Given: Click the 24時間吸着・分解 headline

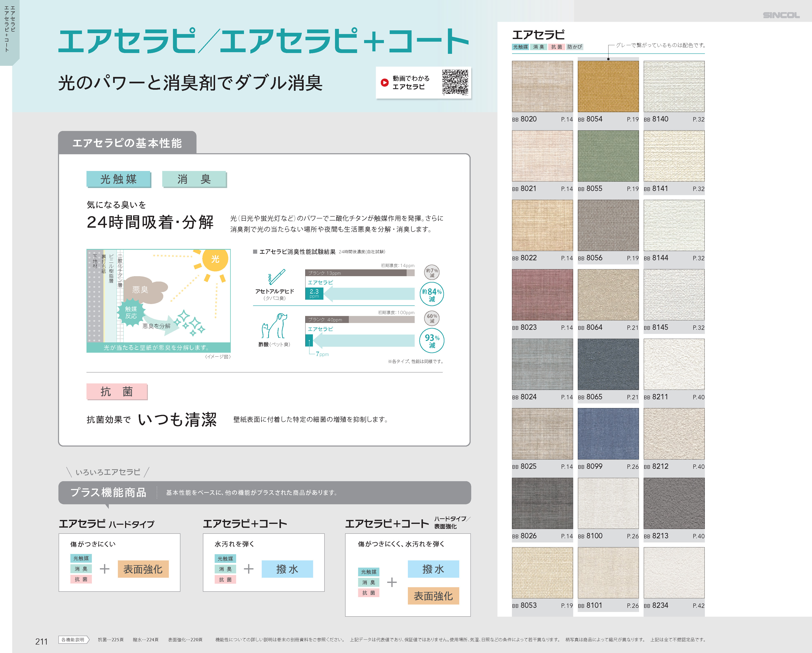Looking at the screenshot, I should 150,222.
